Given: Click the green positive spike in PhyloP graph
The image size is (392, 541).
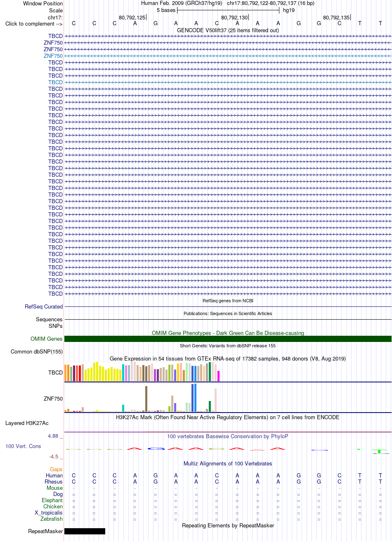Looking at the screenshot, I should (x=379, y=451).
